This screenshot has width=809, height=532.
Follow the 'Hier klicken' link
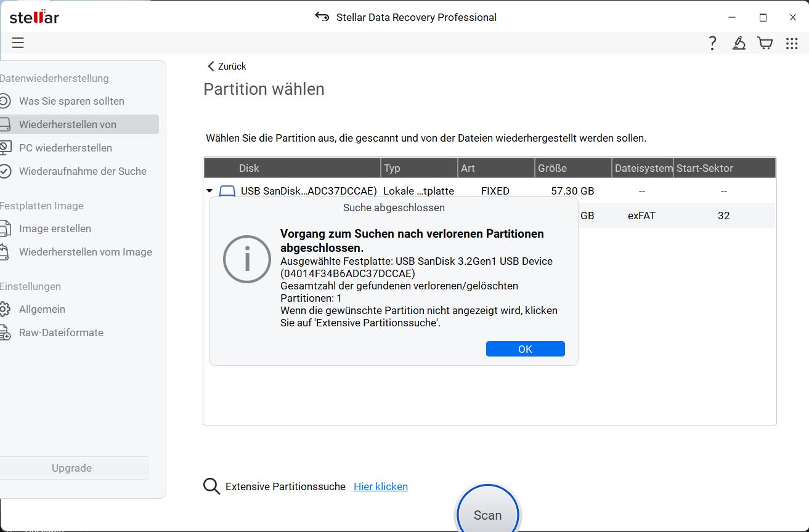tap(381, 486)
